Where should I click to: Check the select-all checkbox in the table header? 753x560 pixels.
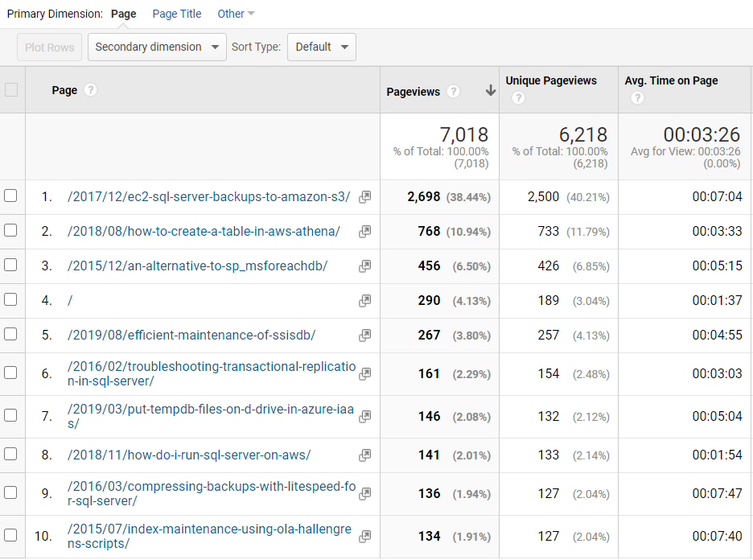(12, 90)
